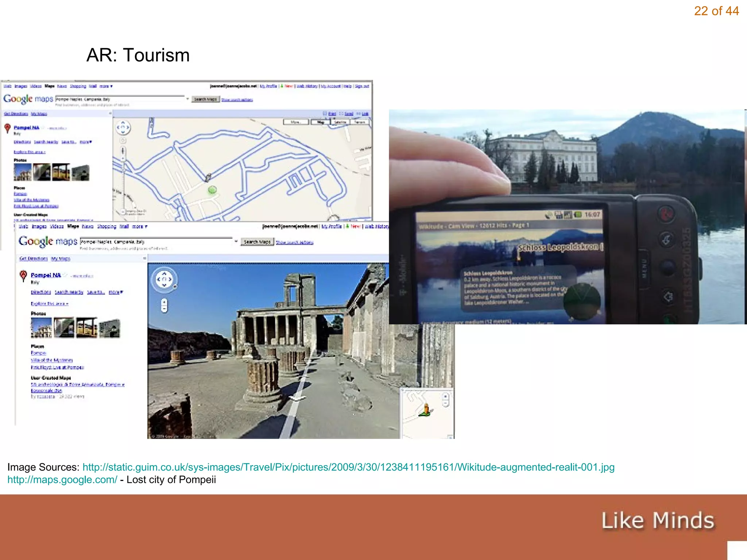
Task: Click the red Pompei marker pin in map-view screenshot
Action: (7, 128)
